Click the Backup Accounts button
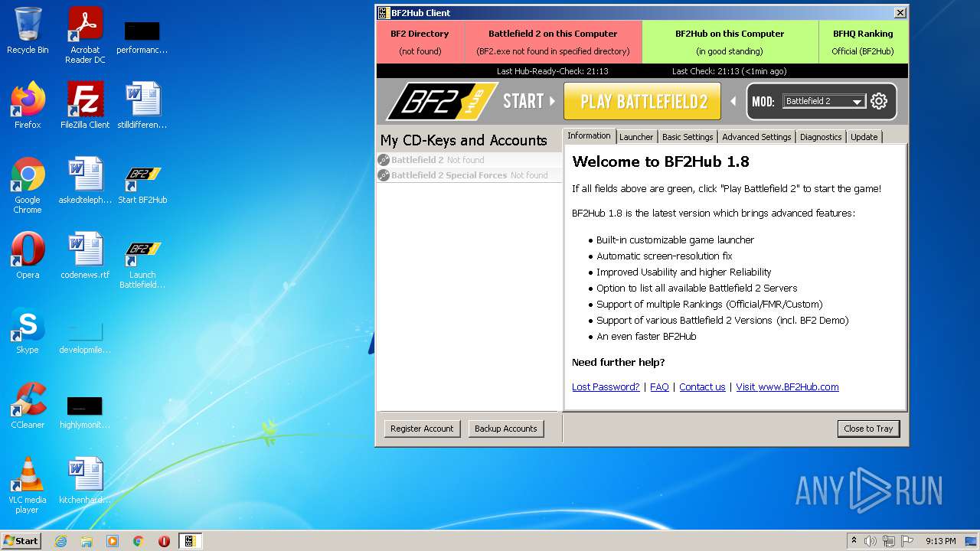This screenshot has width=980, height=551. (505, 429)
